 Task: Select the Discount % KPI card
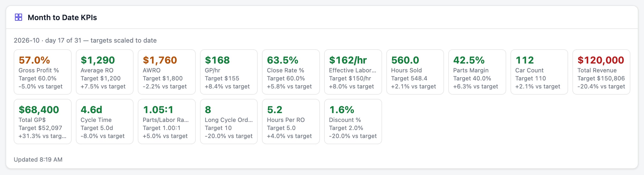point(353,121)
